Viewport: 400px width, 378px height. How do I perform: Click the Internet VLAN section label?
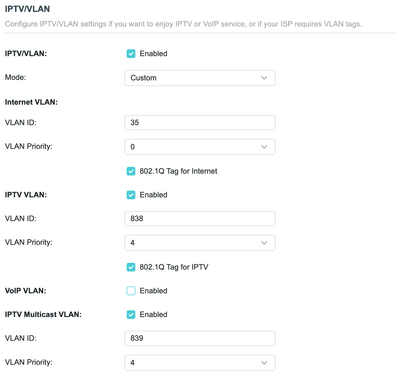(x=31, y=102)
